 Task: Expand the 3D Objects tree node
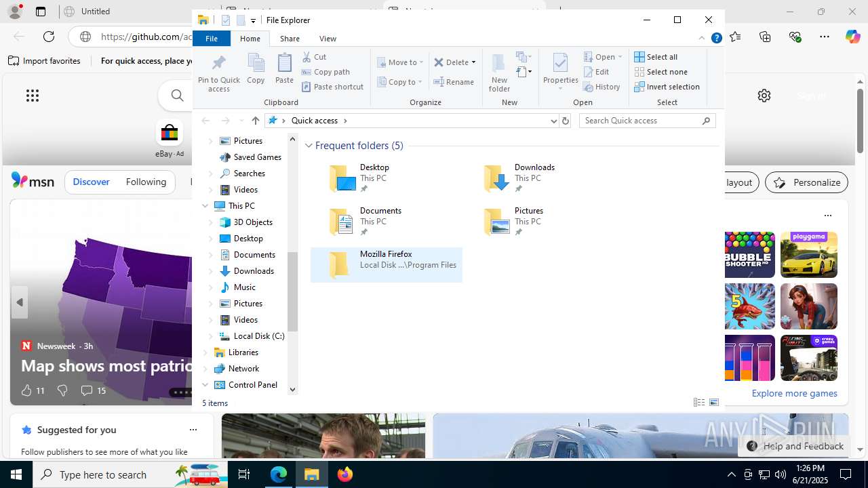[x=210, y=222]
